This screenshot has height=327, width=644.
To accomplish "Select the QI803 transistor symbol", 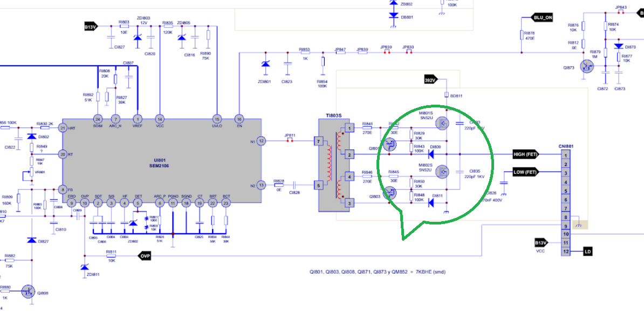I will pyautogui.click(x=389, y=192).
